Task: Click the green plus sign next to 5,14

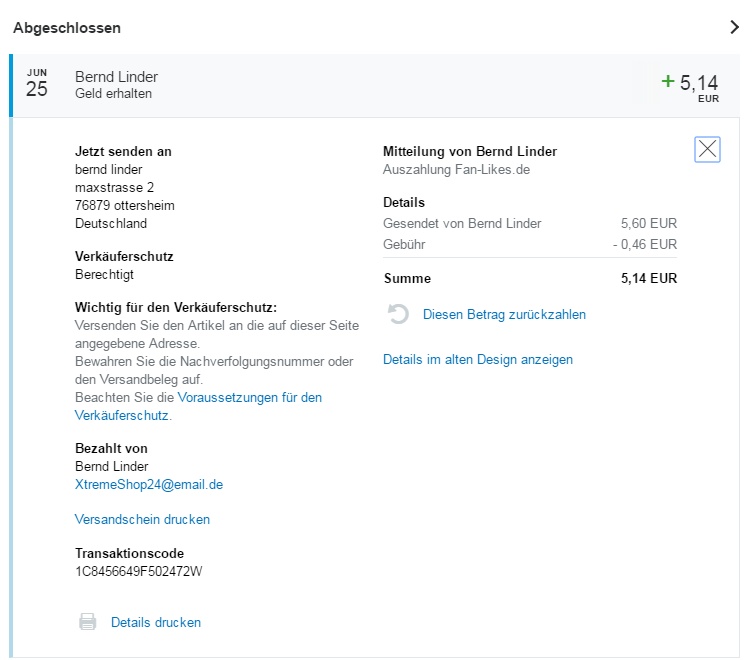Action: pos(668,81)
